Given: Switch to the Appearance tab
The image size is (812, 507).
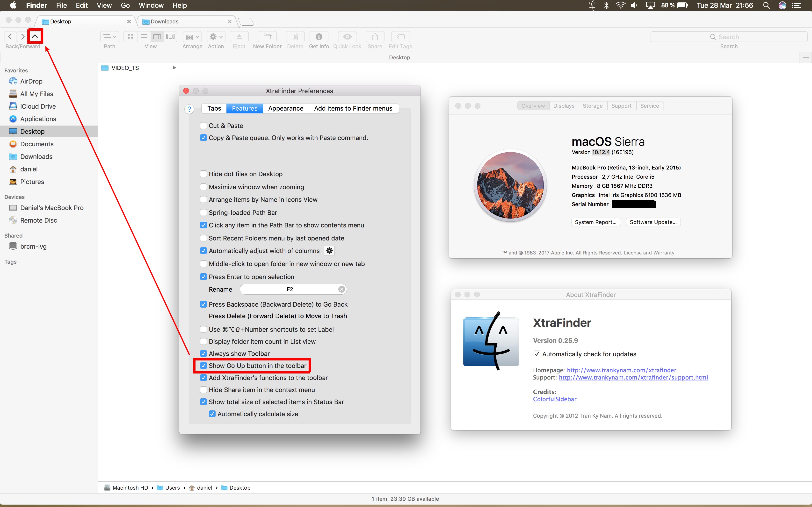Looking at the screenshot, I should point(286,108).
